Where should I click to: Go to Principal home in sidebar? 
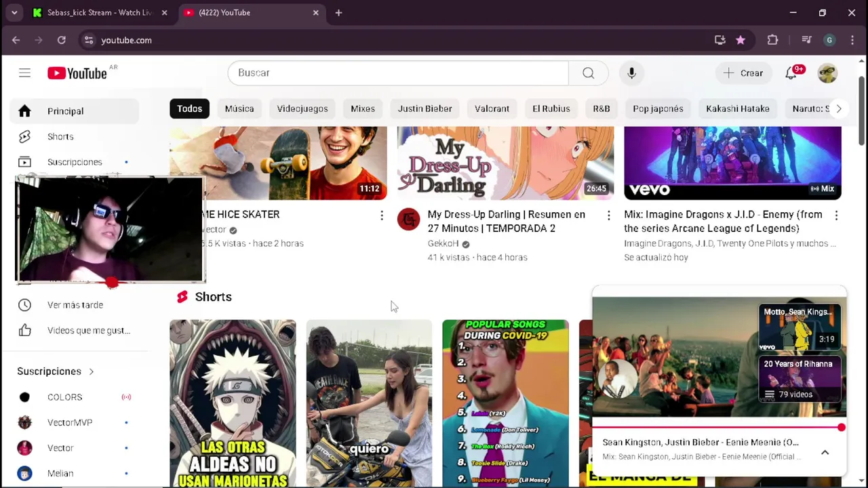coord(75,111)
